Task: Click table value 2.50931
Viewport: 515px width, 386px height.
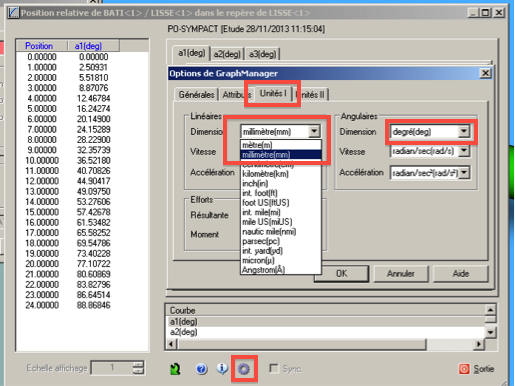Action: pyautogui.click(x=93, y=67)
